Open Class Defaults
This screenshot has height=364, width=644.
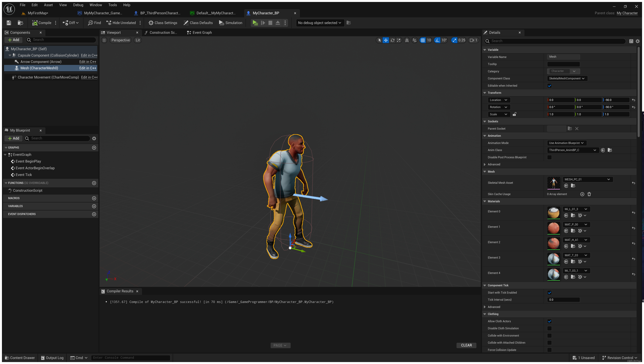pyautogui.click(x=198, y=23)
